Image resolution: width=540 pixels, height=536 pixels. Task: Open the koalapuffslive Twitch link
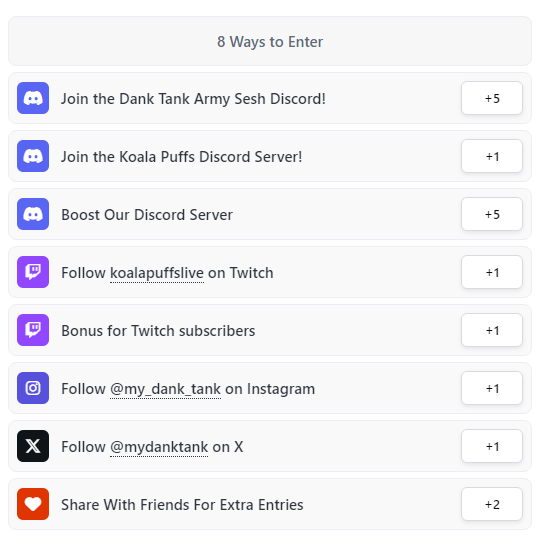tap(157, 273)
